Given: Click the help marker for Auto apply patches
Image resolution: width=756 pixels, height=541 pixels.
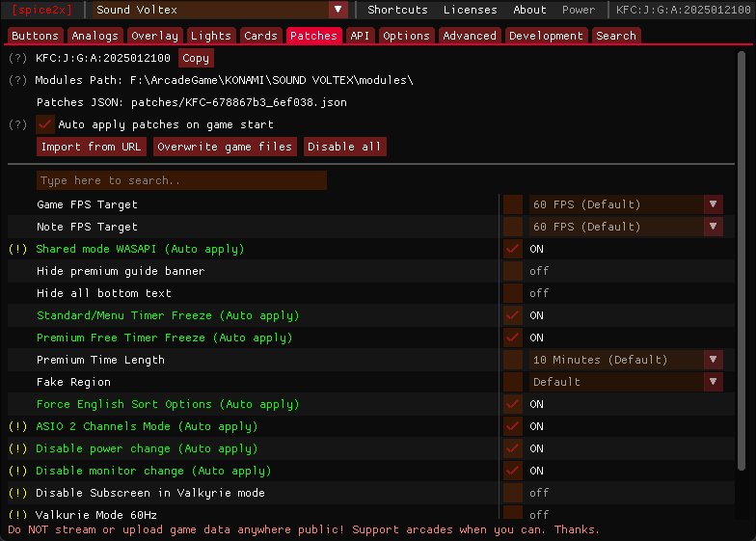Looking at the screenshot, I should pos(17,124).
